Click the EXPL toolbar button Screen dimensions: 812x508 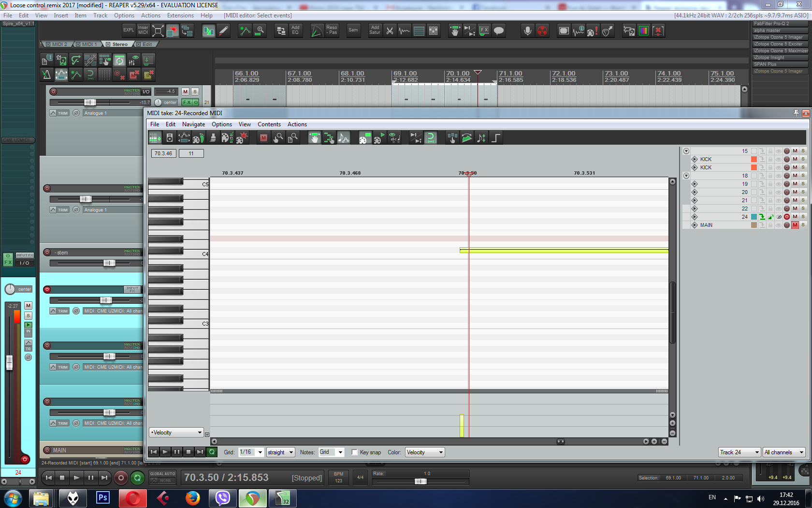129,30
